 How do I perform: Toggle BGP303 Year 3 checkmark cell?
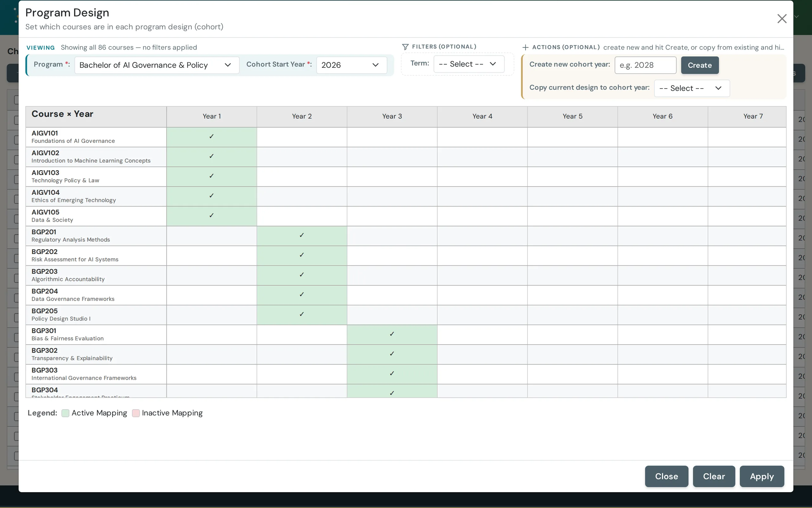pos(392,374)
